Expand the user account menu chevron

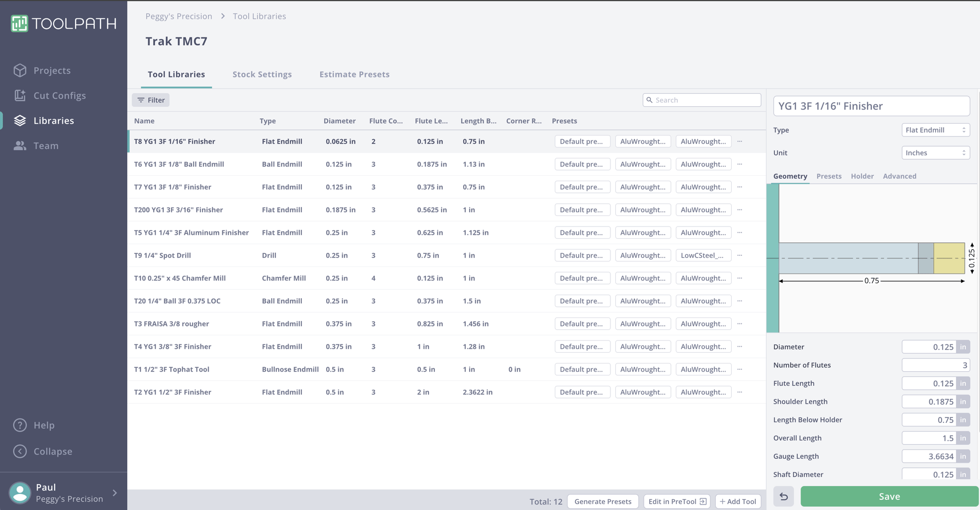[115, 493]
